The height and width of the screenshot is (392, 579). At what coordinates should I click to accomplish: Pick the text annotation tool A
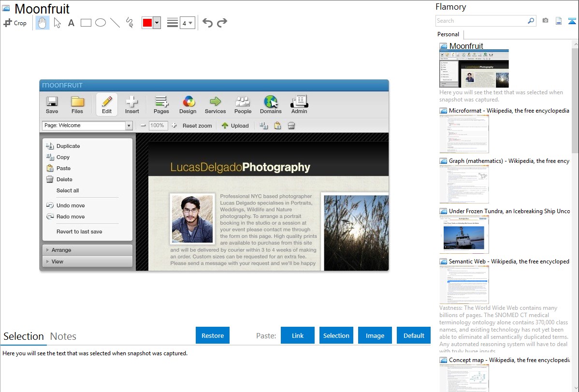[x=71, y=23]
